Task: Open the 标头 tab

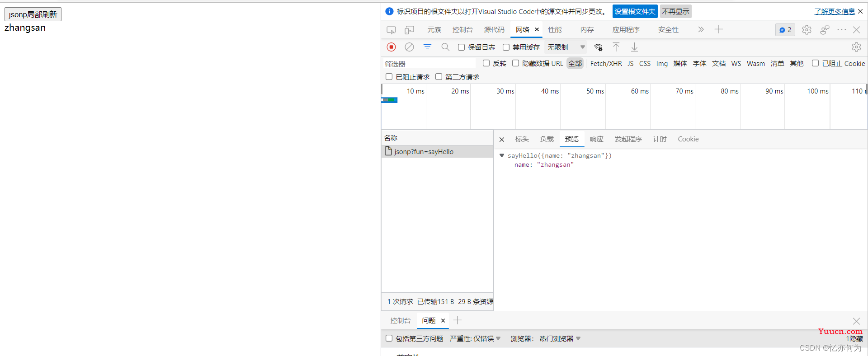Action: [522, 139]
